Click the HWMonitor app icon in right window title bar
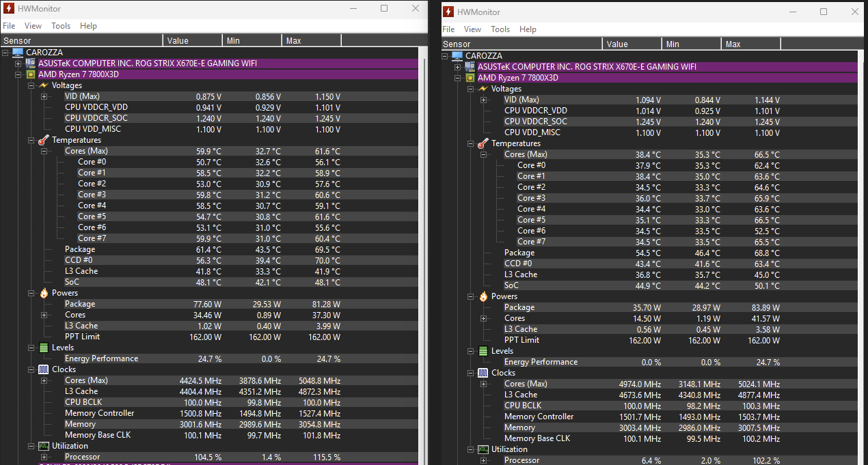868x465 pixels. [448, 12]
